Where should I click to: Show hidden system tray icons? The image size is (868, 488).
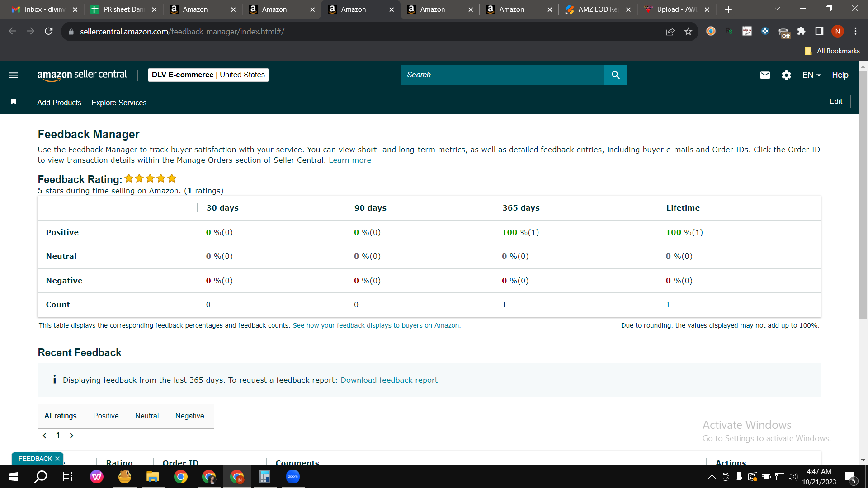(x=712, y=477)
